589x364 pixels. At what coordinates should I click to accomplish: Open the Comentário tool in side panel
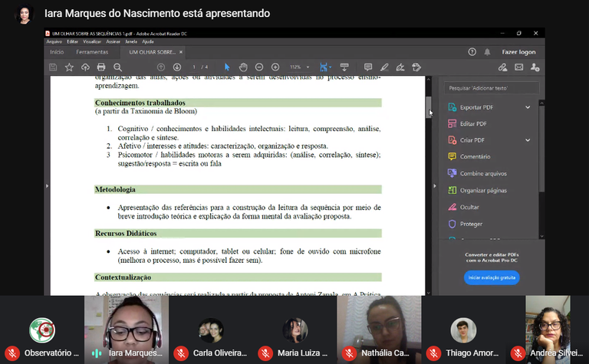pyautogui.click(x=475, y=156)
